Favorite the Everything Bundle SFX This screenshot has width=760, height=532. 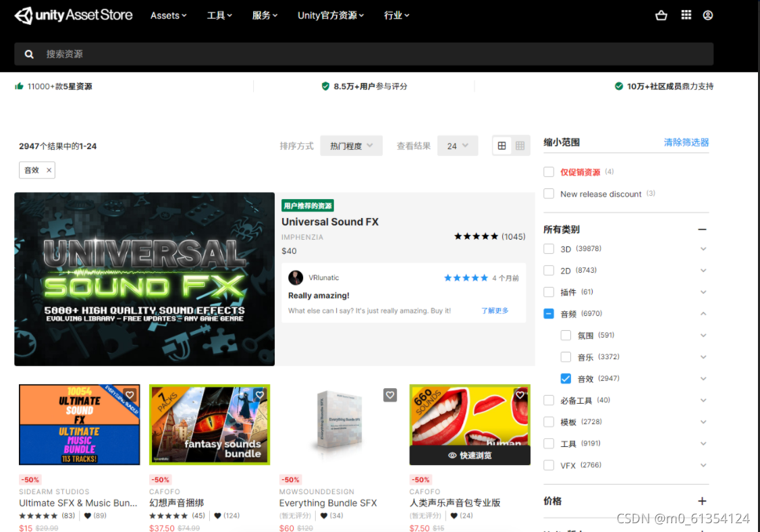[x=390, y=395]
